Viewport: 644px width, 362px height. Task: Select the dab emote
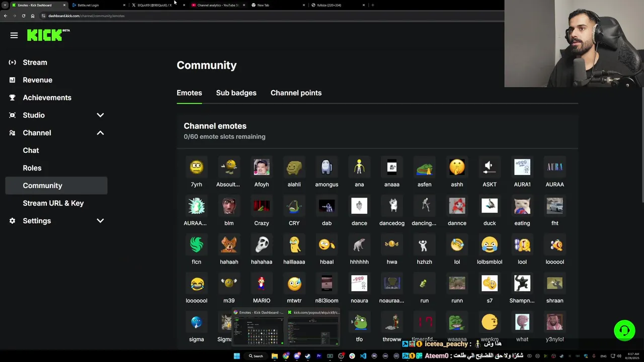(x=327, y=206)
